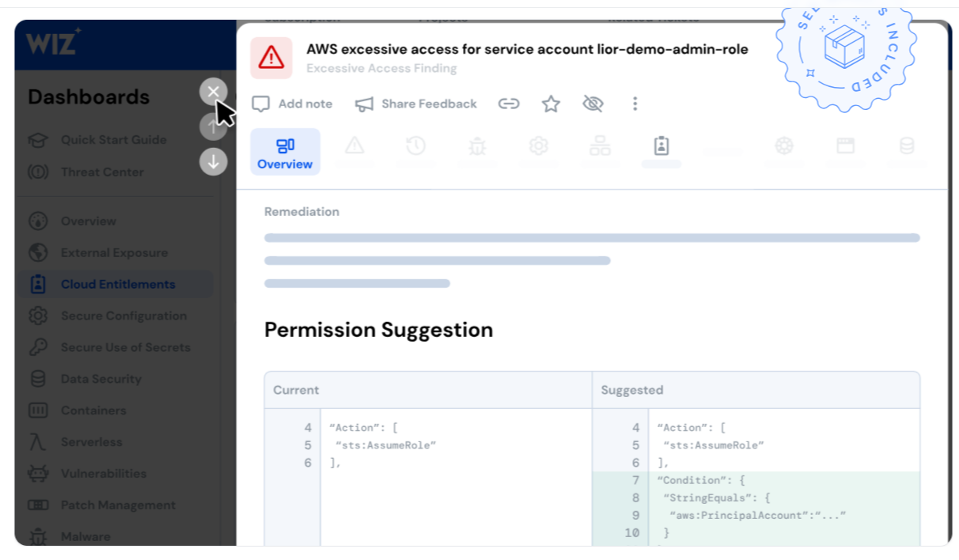
Task: Click the Excessive Access Finding subtitle
Action: pos(381,68)
